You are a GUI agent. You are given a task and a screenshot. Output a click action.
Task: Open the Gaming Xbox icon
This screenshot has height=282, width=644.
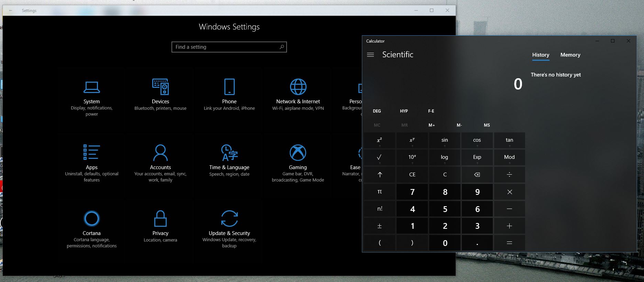[x=298, y=153]
